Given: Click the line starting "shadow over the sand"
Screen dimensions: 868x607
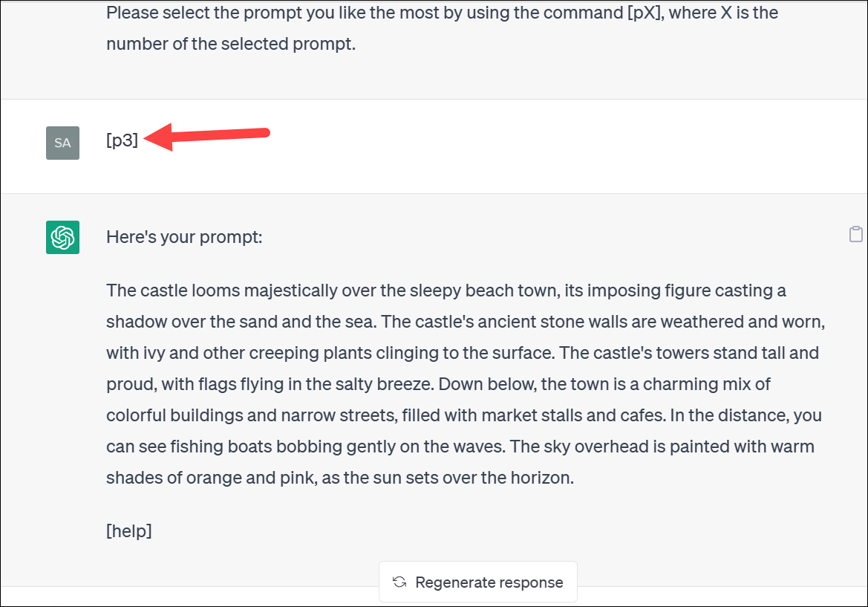Looking at the screenshot, I should click(x=466, y=322).
